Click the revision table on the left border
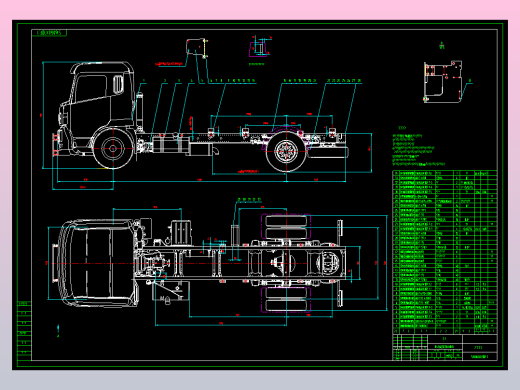Image resolution: width=520 pixels, height=390 pixels. (24, 331)
